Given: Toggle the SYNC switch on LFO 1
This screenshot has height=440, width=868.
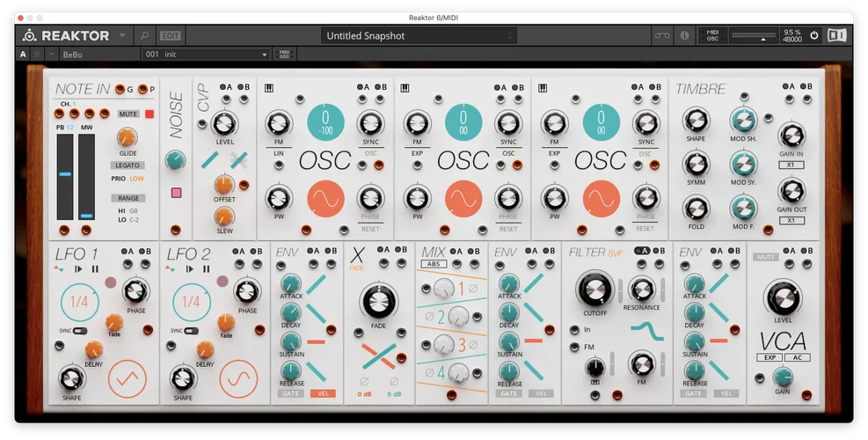Looking at the screenshot, I should coord(80,331).
